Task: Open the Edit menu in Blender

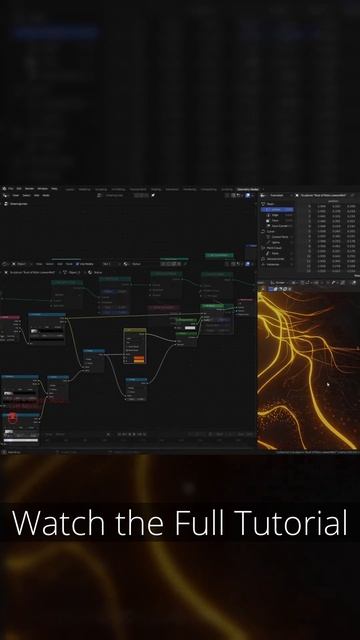Action: [19, 189]
